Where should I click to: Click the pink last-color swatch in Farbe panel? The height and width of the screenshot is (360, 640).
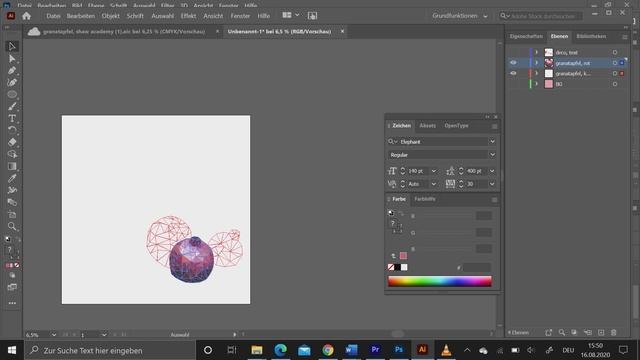403,256
